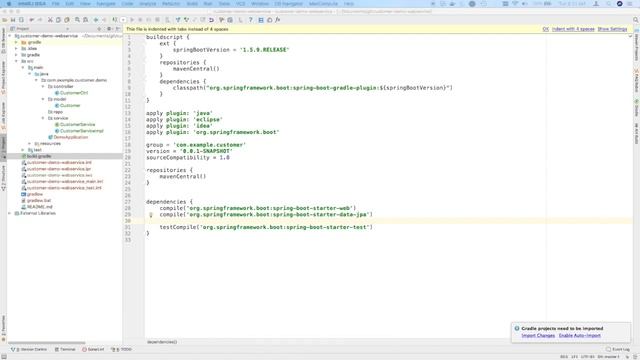Click the blue structure toolbar icon
This screenshot has height=360, width=640.
261,20
